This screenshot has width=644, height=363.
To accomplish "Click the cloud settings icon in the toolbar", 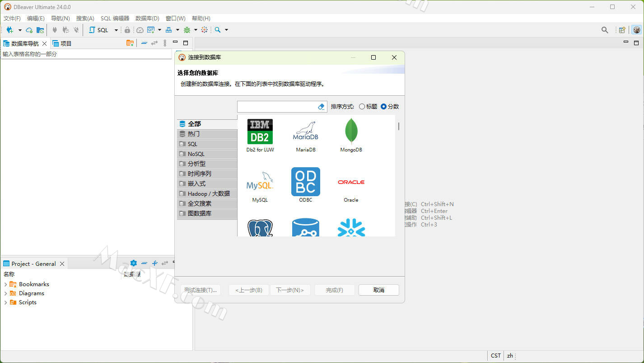I will pyautogui.click(x=29, y=30).
